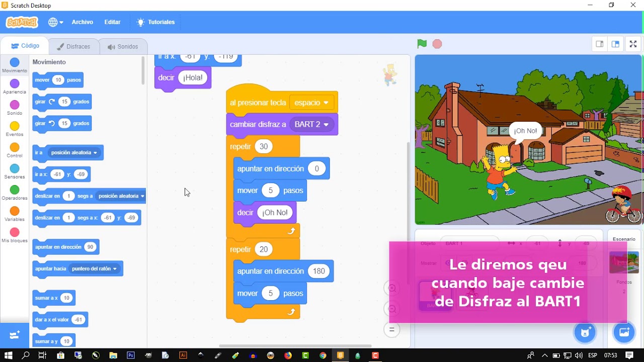
Task: Zoom in the code workspace
Action: pyautogui.click(x=392, y=288)
